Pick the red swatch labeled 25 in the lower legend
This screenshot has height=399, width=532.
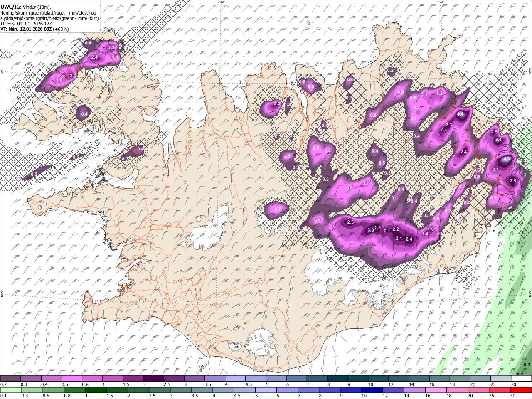500,390
